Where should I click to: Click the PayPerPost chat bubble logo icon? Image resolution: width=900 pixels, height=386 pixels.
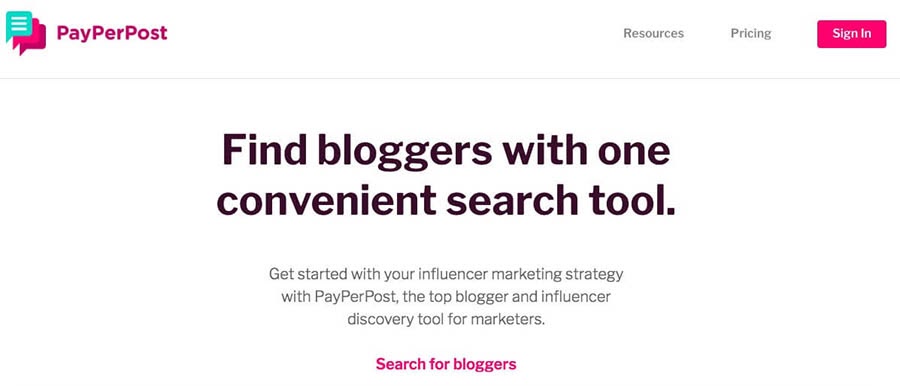(26, 33)
